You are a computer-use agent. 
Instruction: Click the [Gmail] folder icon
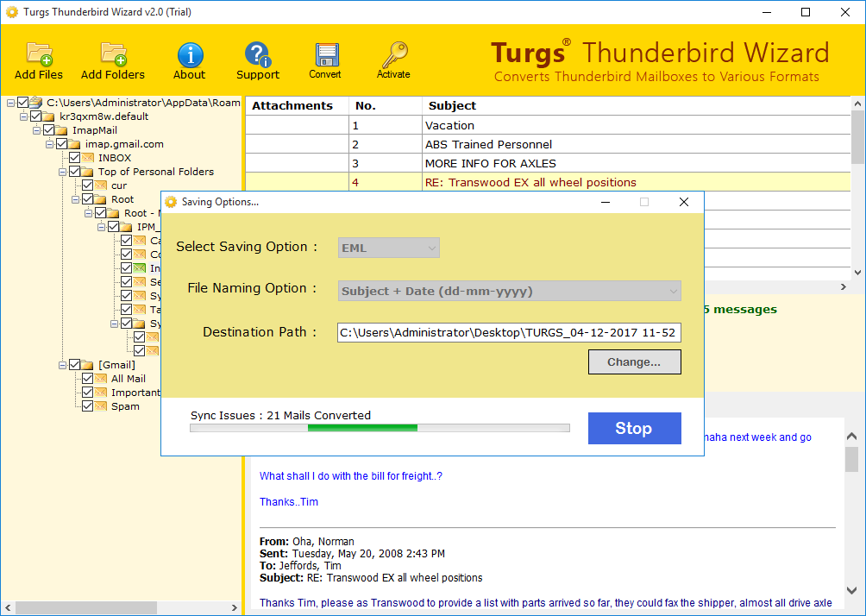tap(87, 365)
